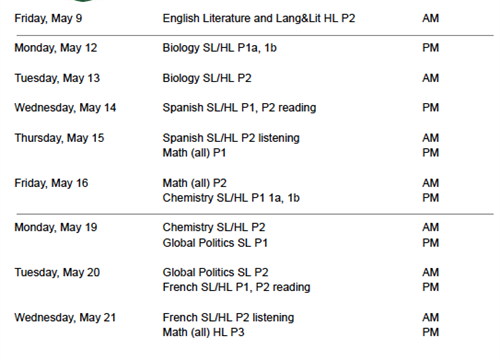
Task: Click Global Politics SL P1 entry
Action: pos(215,243)
